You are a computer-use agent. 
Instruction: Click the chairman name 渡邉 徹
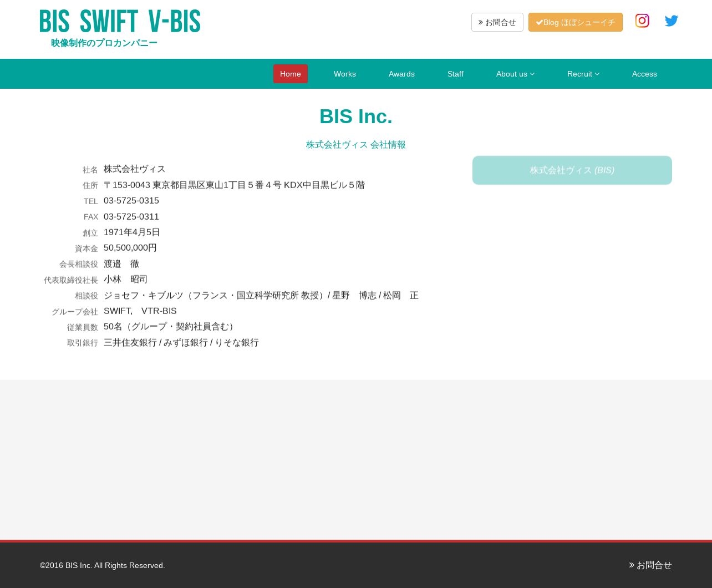(121, 263)
